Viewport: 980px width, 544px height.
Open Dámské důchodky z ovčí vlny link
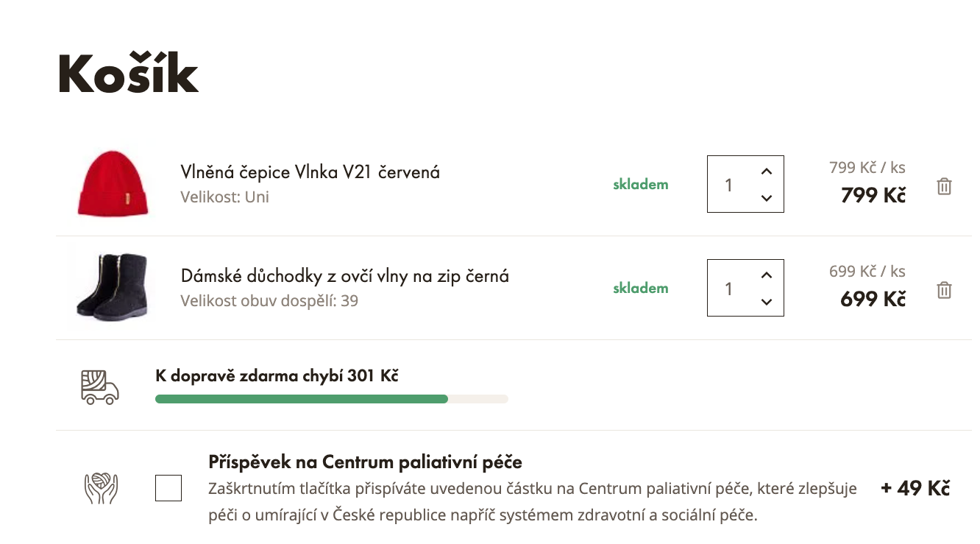pos(344,276)
